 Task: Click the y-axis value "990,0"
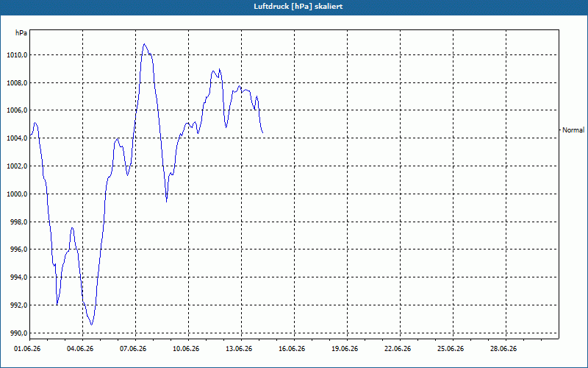18,333
